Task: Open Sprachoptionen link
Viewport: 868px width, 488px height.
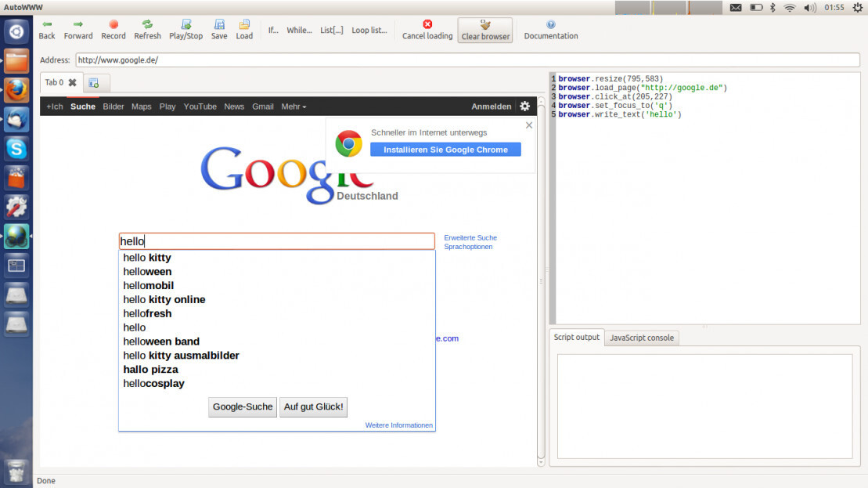Action: click(x=468, y=247)
